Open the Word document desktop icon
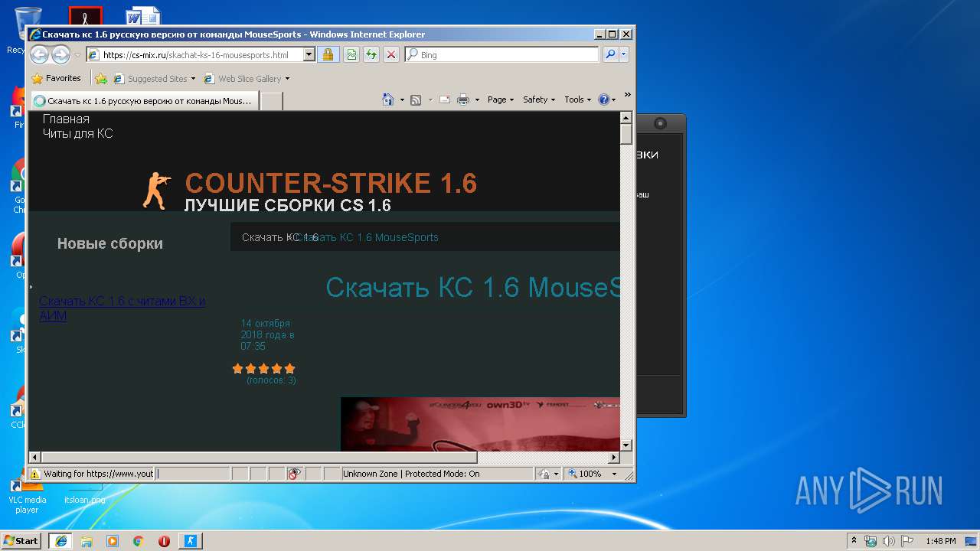 (142, 15)
